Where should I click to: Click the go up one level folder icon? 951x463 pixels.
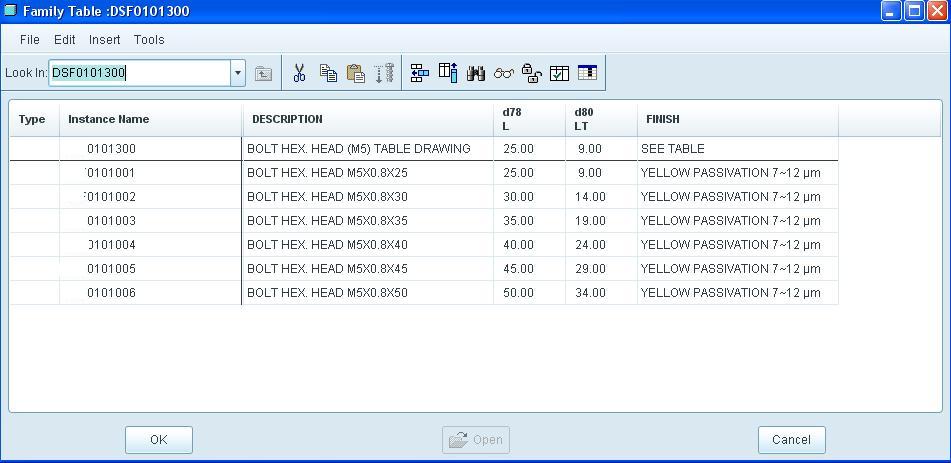click(x=263, y=73)
